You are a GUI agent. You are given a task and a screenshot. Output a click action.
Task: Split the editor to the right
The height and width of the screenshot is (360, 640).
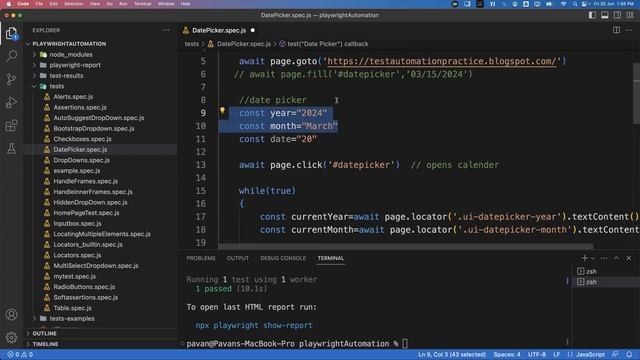[616, 30]
